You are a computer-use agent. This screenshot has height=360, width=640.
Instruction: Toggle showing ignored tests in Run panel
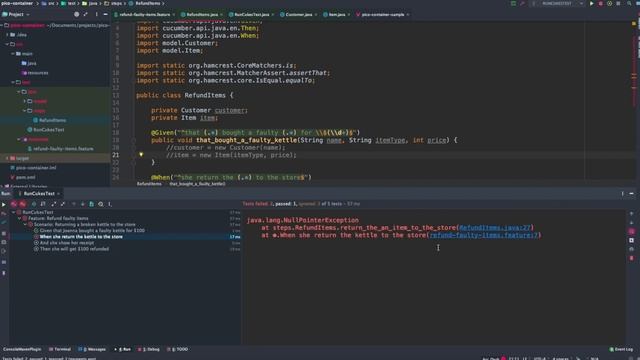coord(23,204)
